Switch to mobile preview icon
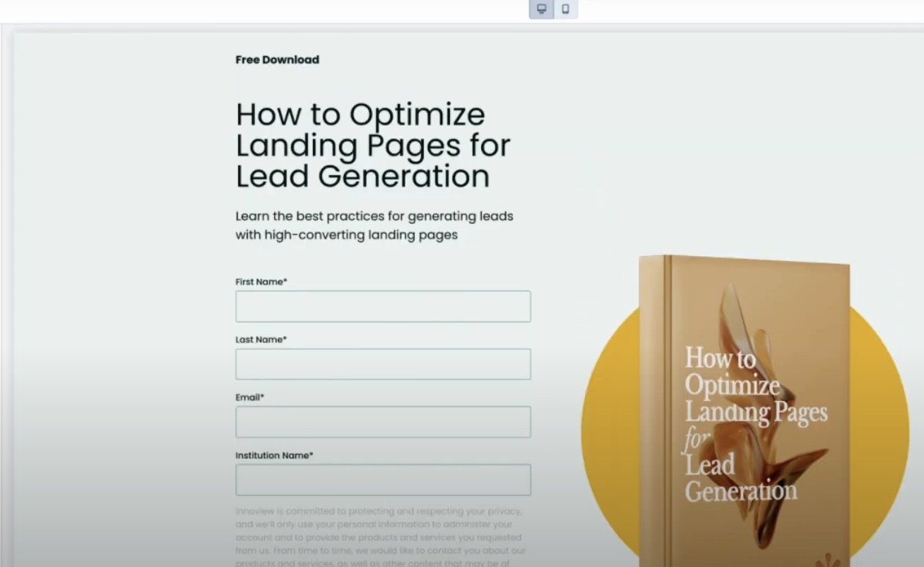Image resolution: width=924 pixels, height=567 pixels. pyautogui.click(x=566, y=9)
